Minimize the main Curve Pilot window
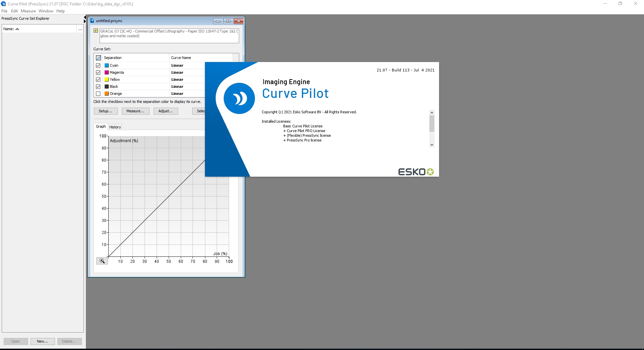The height and width of the screenshot is (350, 644). 605,4
